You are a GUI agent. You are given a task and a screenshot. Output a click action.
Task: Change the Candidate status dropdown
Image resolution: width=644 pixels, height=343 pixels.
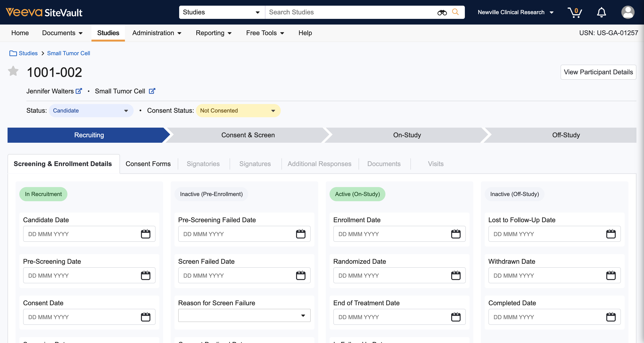[91, 111]
